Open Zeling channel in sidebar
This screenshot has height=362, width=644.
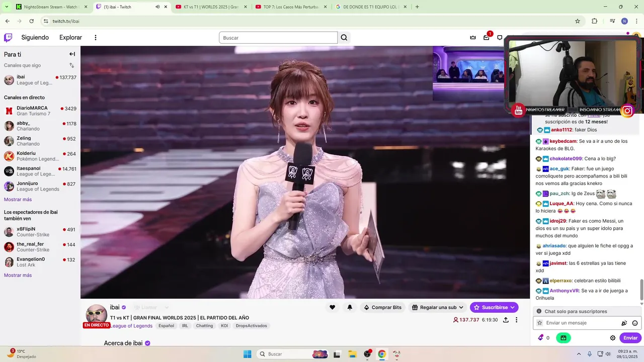(x=40, y=141)
